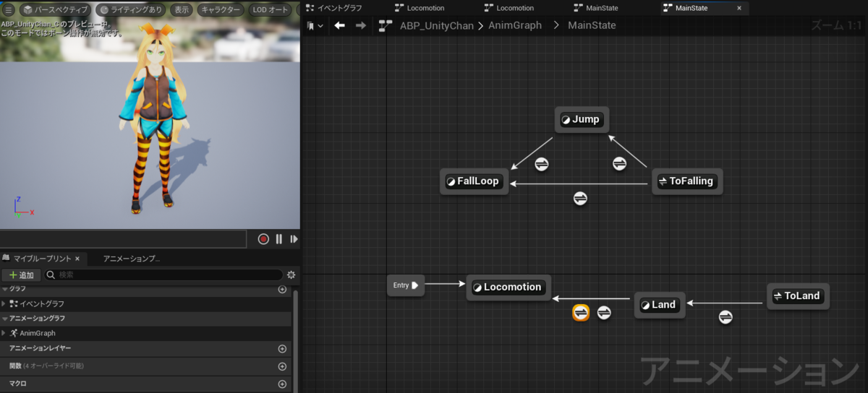Add a new マクロ with plus icon
Screen dimensions: 868x393
click(282, 383)
